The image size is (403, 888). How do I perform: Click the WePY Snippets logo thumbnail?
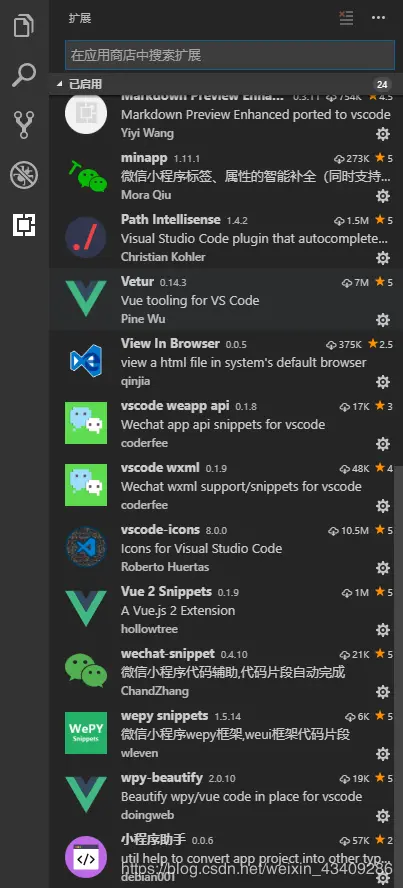(x=86, y=733)
